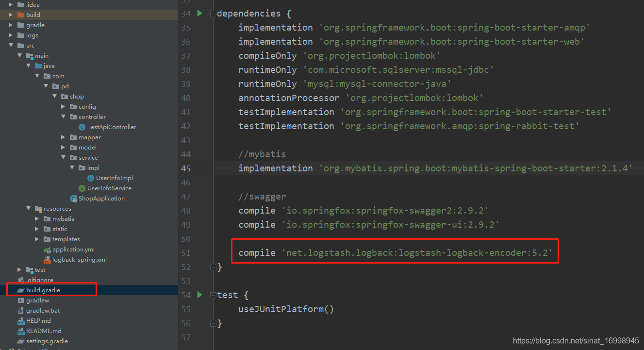Open README.md file
Screen dimensions: 644x350
point(44,331)
